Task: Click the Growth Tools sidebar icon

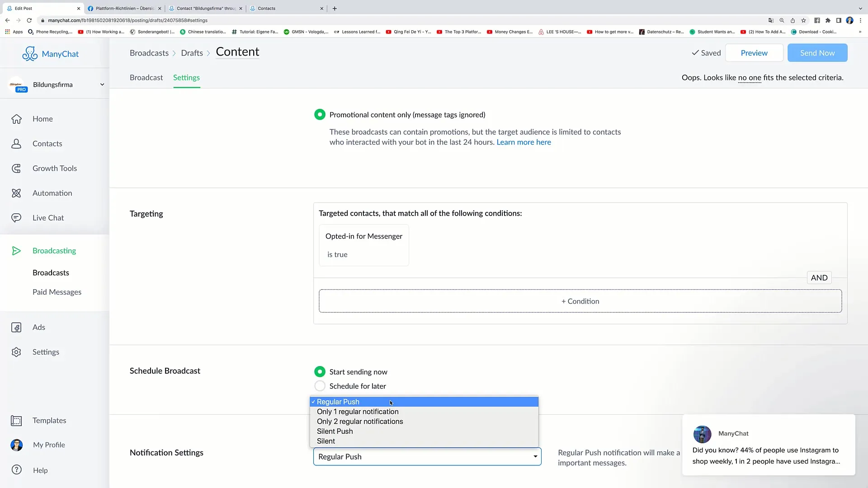Action: pos(16,168)
